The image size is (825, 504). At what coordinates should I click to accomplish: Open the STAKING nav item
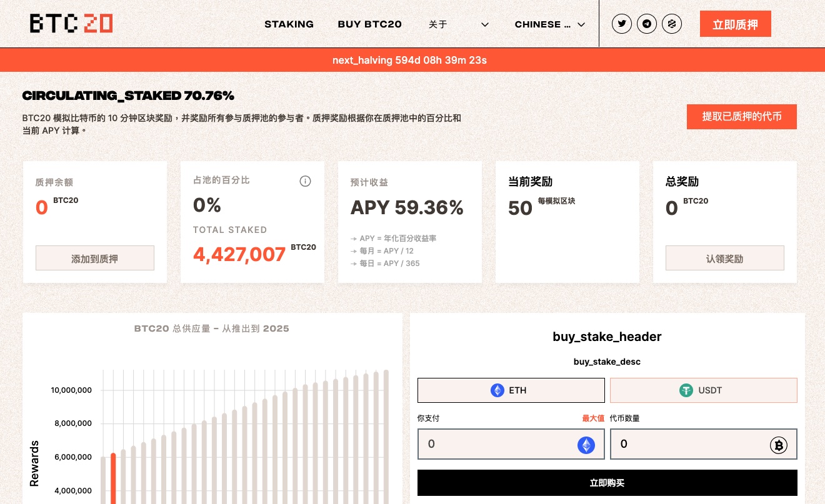pyautogui.click(x=289, y=24)
